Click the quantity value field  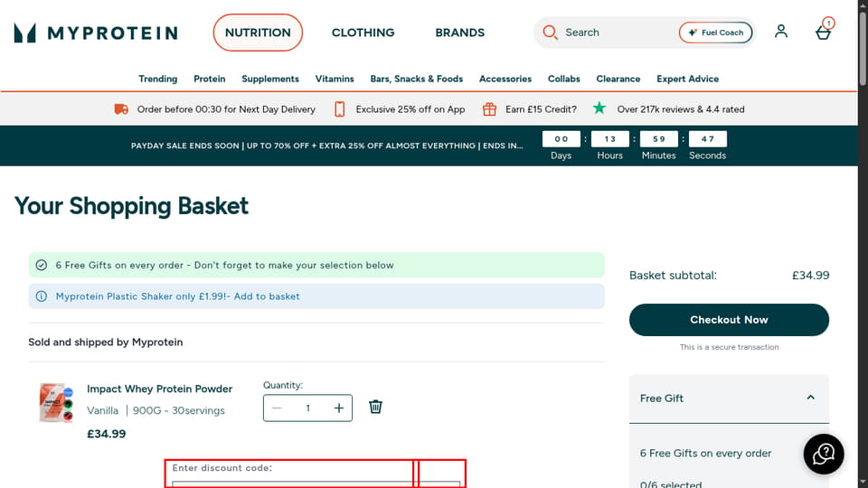pos(307,408)
